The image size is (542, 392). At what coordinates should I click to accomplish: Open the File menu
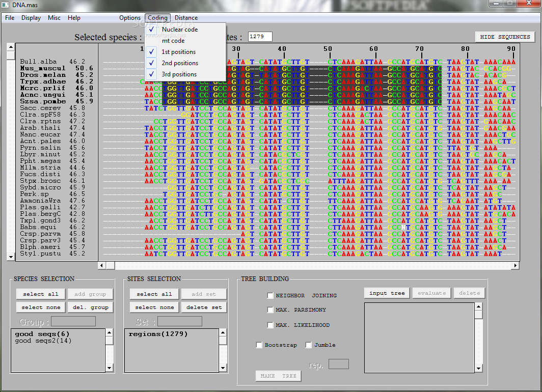10,18
